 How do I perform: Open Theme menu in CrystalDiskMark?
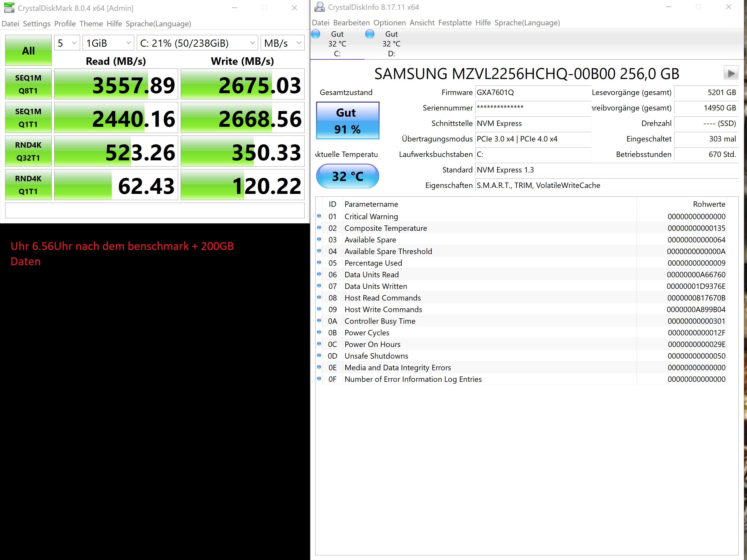point(91,24)
